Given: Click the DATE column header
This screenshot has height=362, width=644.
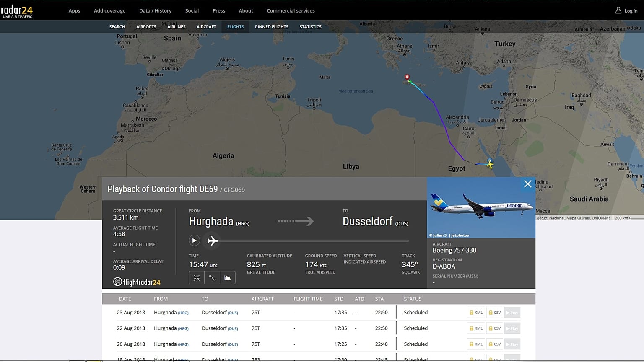Looking at the screenshot, I should pyautogui.click(x=125, y=299).
